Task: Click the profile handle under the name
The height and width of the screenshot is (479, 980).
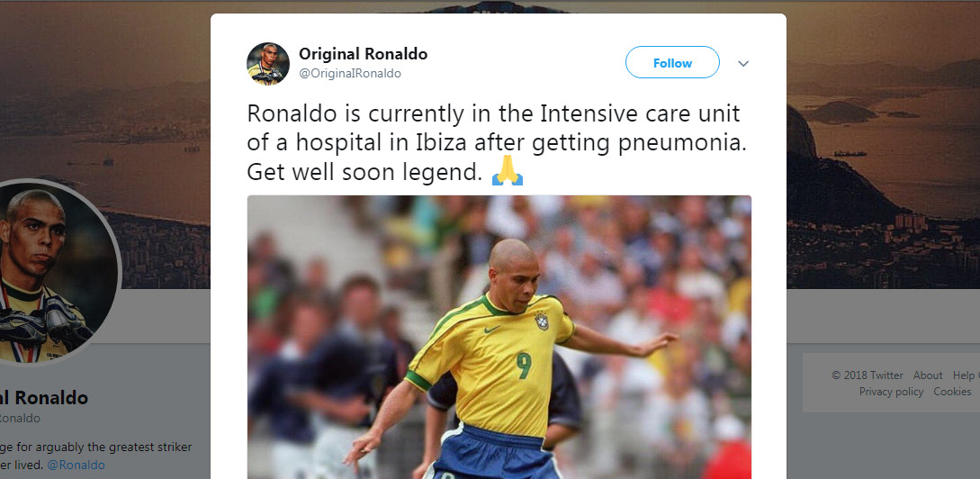Action: click(x=20, y=419)
